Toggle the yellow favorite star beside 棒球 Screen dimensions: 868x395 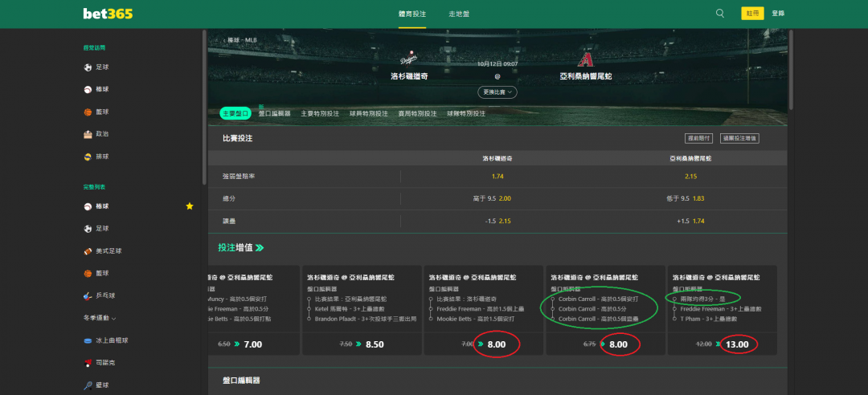click(190, 206)
